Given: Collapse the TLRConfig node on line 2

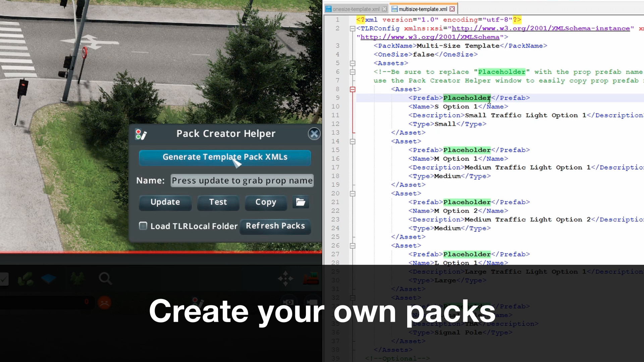Looking at the screenshot, I should (x=353, y=28).
